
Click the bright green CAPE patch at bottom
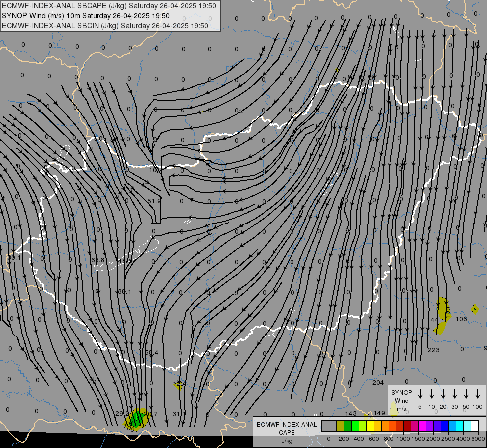(x=137, y=419)
